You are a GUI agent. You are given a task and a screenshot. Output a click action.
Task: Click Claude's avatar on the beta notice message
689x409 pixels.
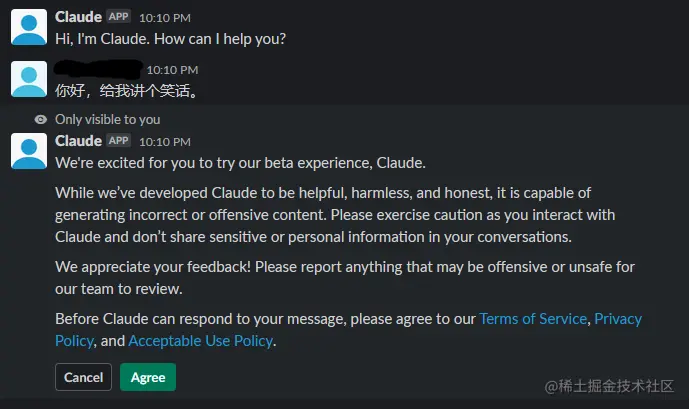click(28, 150)
